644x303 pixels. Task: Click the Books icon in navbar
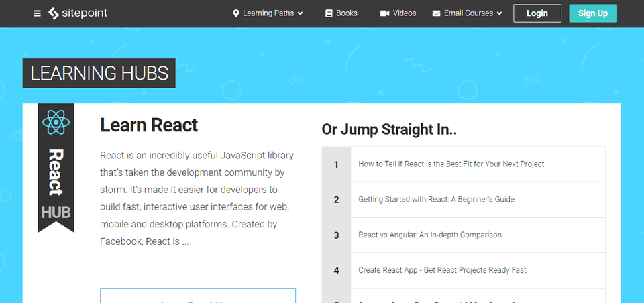[x=329, y=13]
